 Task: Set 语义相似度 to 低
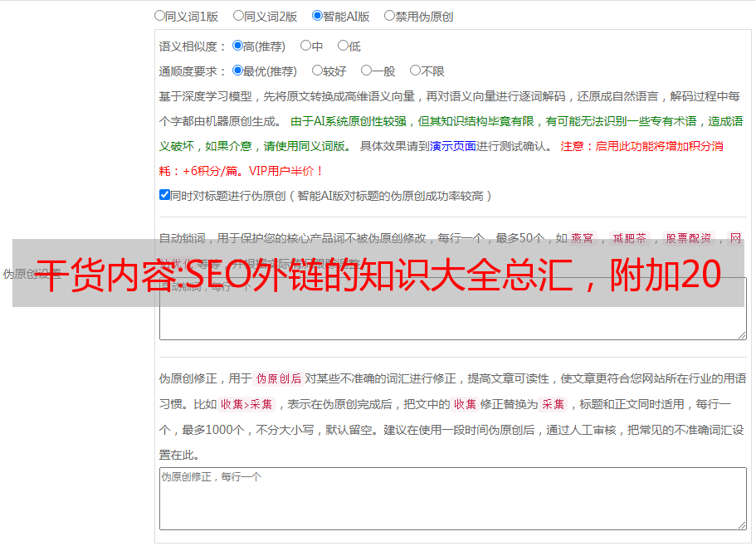pyautogui.click(x=343, y=46)
